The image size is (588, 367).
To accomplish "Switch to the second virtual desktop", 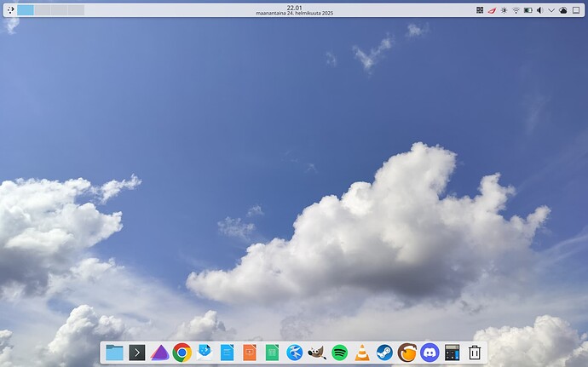I will tap(43, 10).
